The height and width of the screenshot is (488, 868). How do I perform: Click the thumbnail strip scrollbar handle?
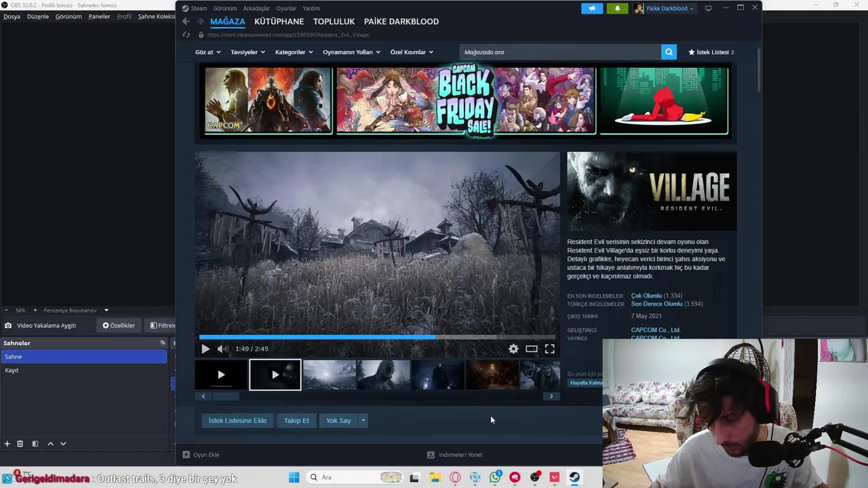[x=226, y=396]
